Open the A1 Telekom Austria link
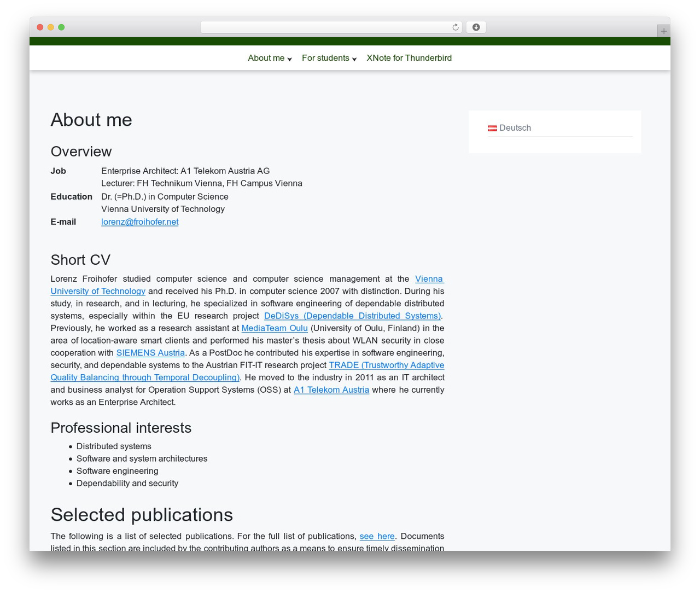This screenshot has height=593, width=700. 331,389
